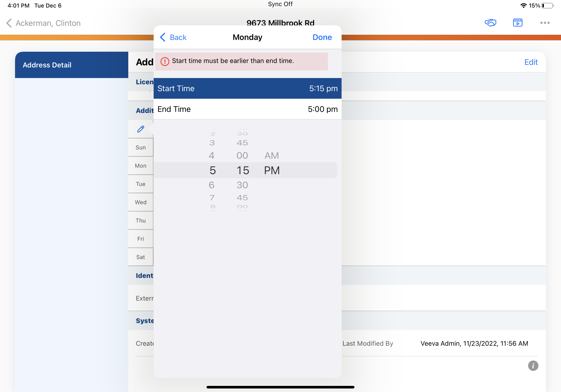Tap the pencil edit hours icon
The image size is (561, 392).
[141, 129]
